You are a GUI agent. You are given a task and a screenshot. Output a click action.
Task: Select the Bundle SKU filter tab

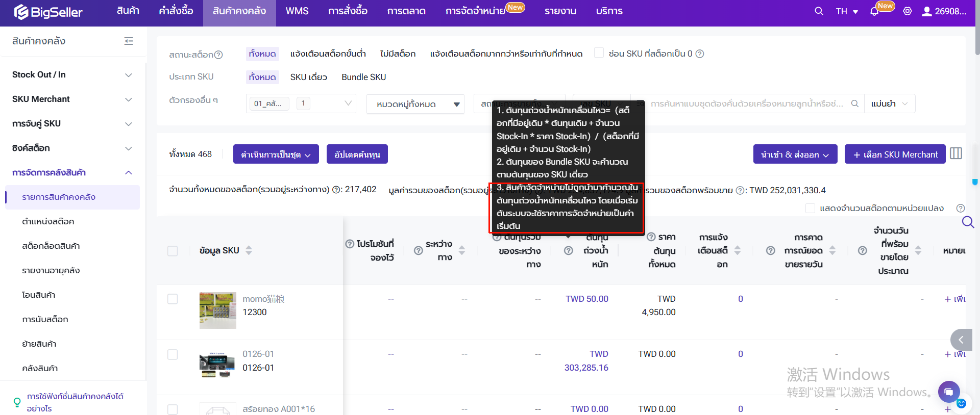pyautogui.click(x=363, y=77)
